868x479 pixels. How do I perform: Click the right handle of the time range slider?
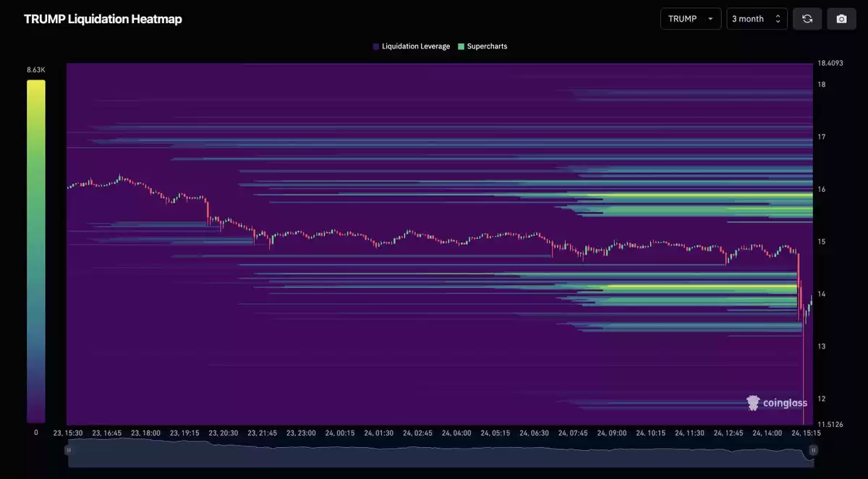click(x=814, y=450)
